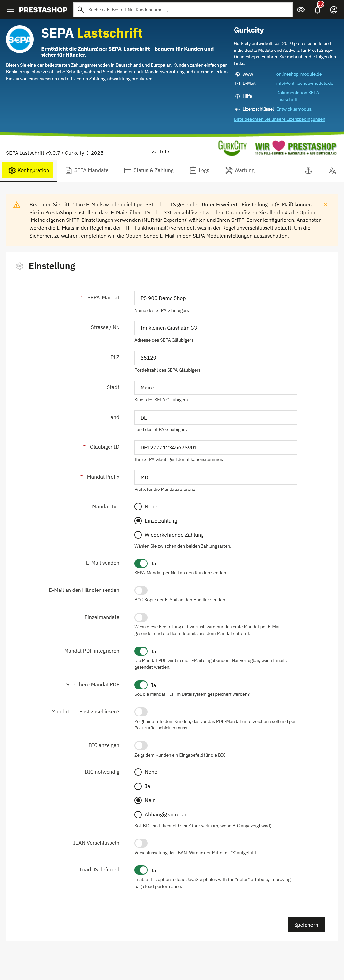Switch to the SEPA Mandate tab

click(x=87, y=170)
